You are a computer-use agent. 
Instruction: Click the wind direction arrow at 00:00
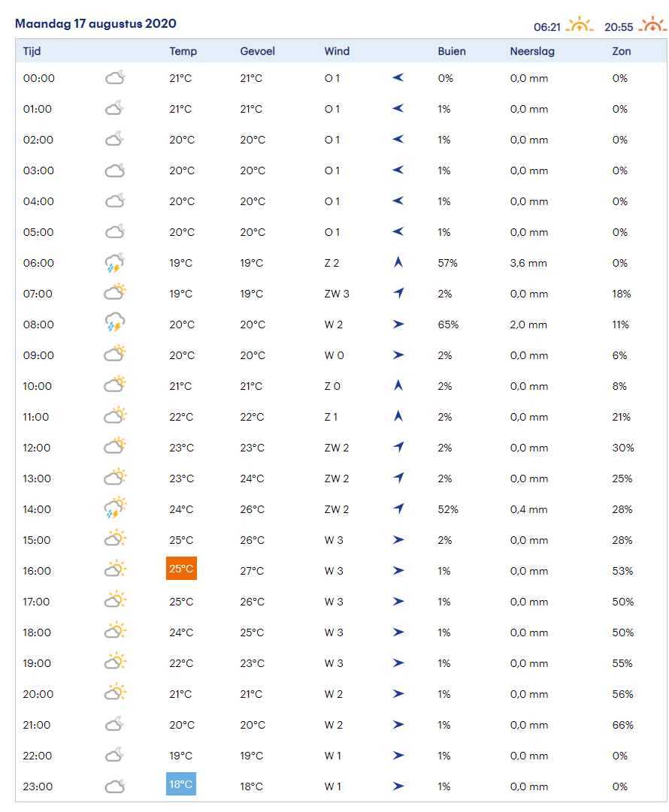pos(398,78)
